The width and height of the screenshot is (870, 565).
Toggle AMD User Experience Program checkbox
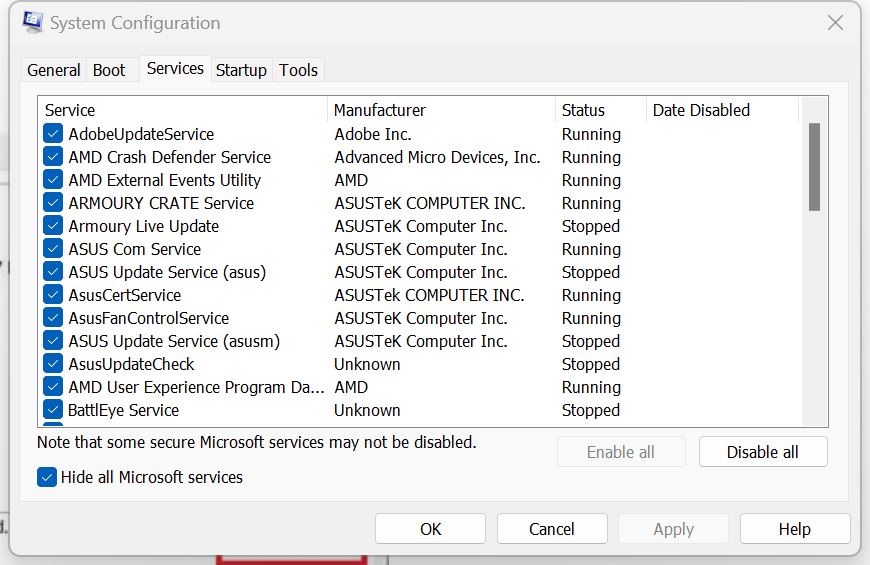coord(53,387)
